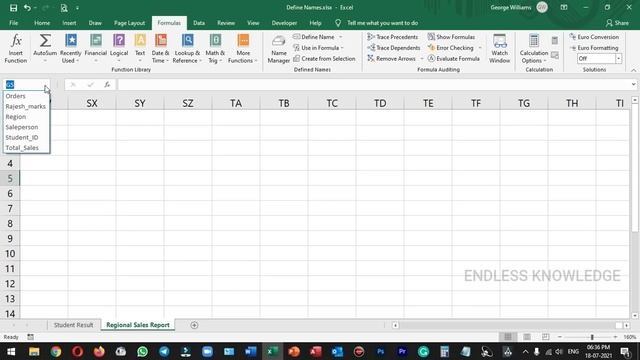Click Define Name button
The height and width of the screenshot is (360, 640).
[313, 37]
